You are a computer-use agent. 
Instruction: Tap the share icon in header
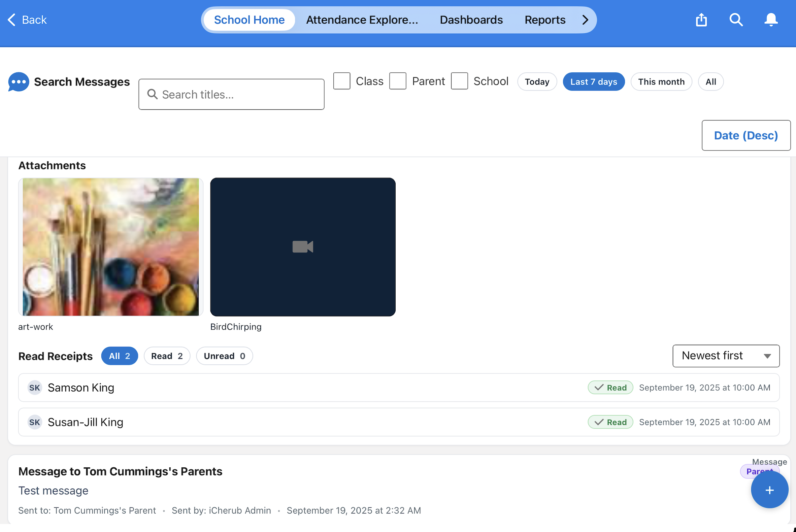(701, 20)
